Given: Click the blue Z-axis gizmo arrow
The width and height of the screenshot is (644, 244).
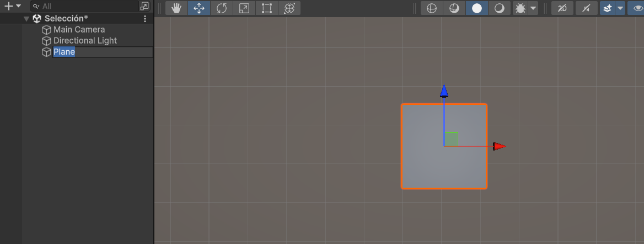Looking at the screenshot, I should [x=444, y=91].
